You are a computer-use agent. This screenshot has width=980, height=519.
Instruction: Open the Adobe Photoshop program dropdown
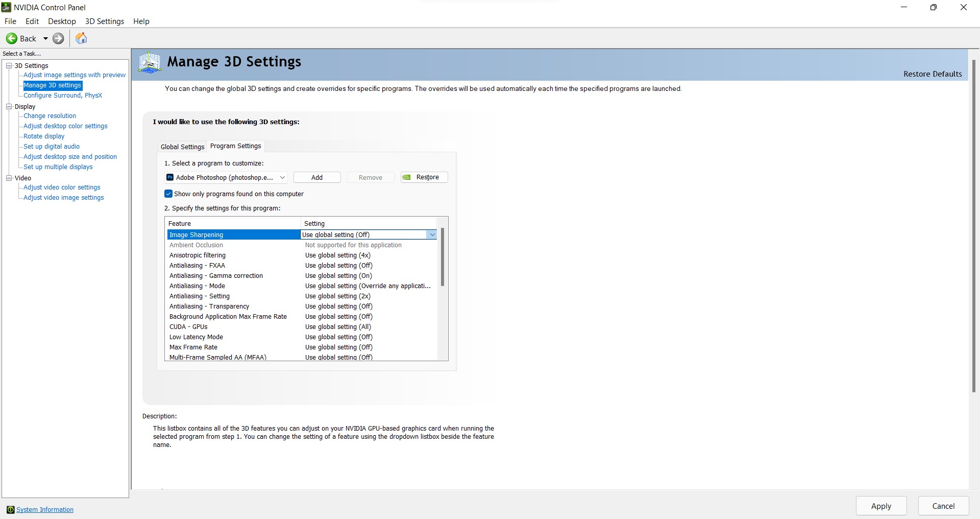[x=282, y=177]
